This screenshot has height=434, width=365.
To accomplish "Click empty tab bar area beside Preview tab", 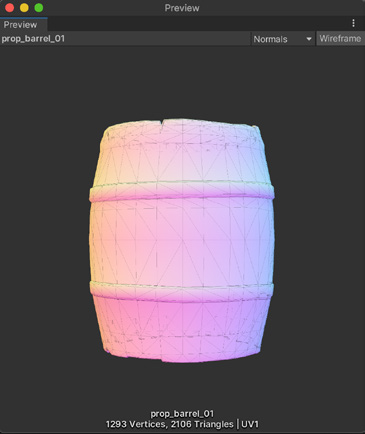I will pyautogui.click(x=198, y=24).
